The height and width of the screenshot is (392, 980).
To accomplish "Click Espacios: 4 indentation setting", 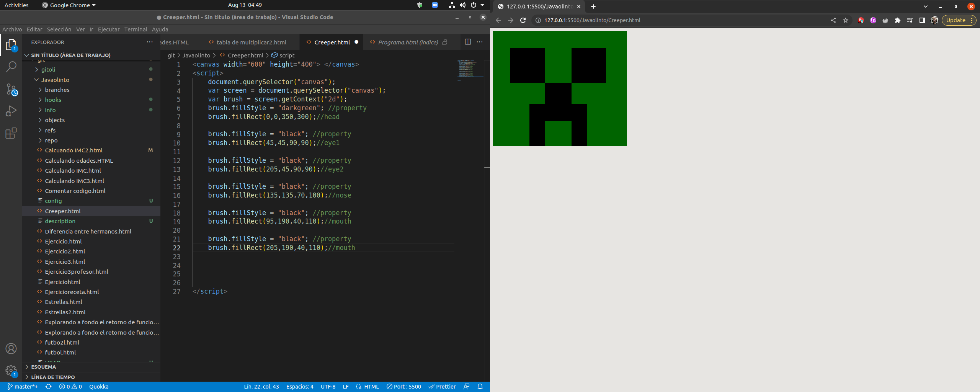I will (x=300, y=387).
